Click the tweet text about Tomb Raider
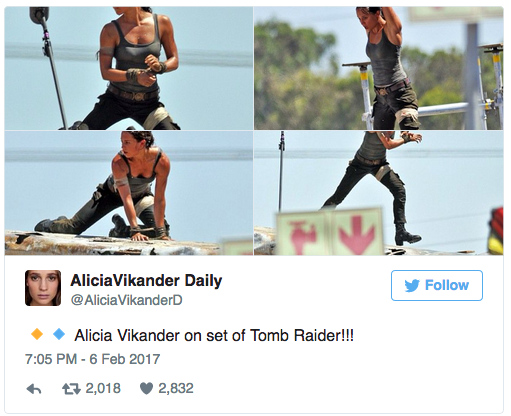The width and height of the screenshot is (511, 416). click(x=214, y=335)
